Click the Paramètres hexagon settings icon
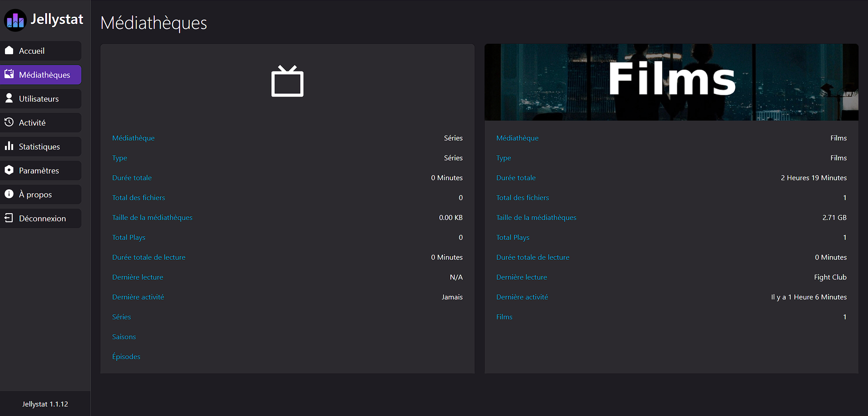 click(9, 170)
